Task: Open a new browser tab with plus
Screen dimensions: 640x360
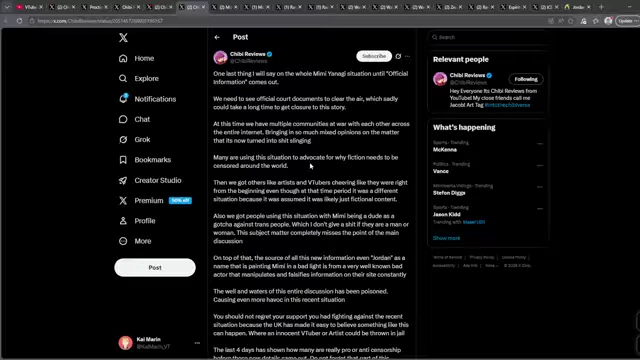Action: (601, 7)
